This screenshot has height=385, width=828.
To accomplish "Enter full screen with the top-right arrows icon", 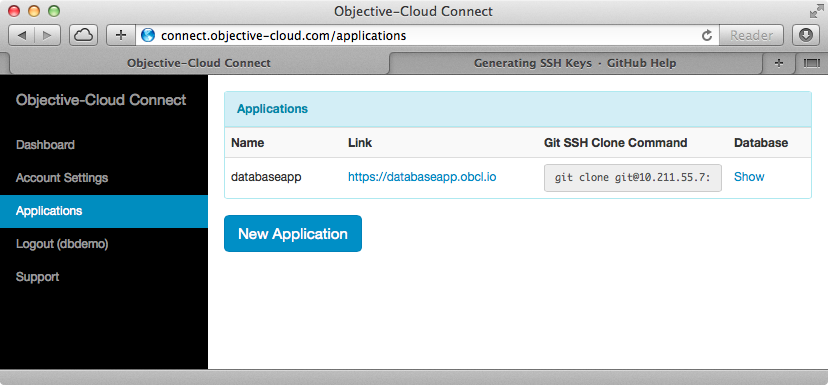I will (815, 11).
